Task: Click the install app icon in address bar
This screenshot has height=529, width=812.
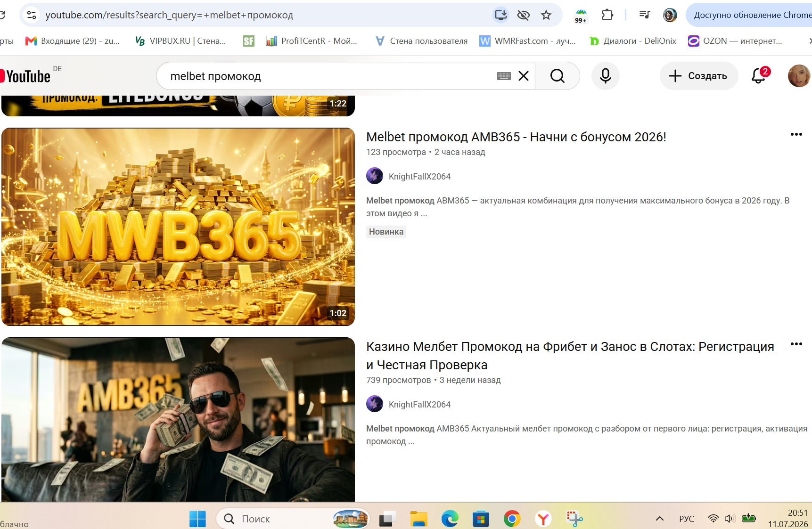Action: 500,15
